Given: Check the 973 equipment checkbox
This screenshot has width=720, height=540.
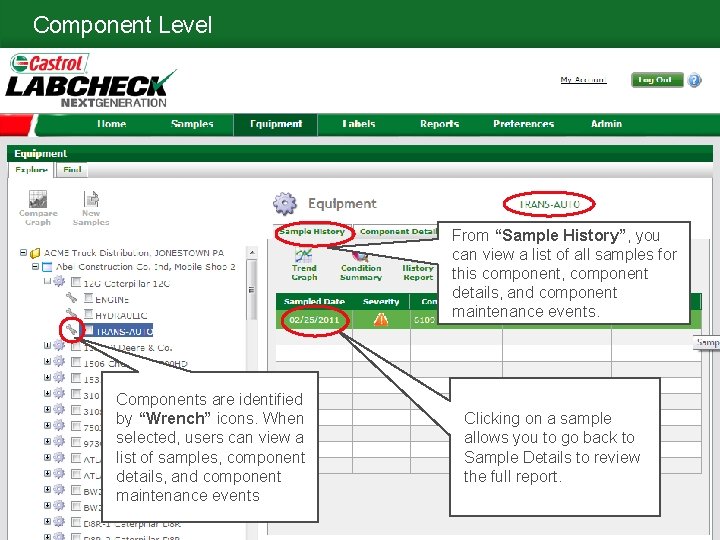Looking at the screenshot, I should coord(76,442).
